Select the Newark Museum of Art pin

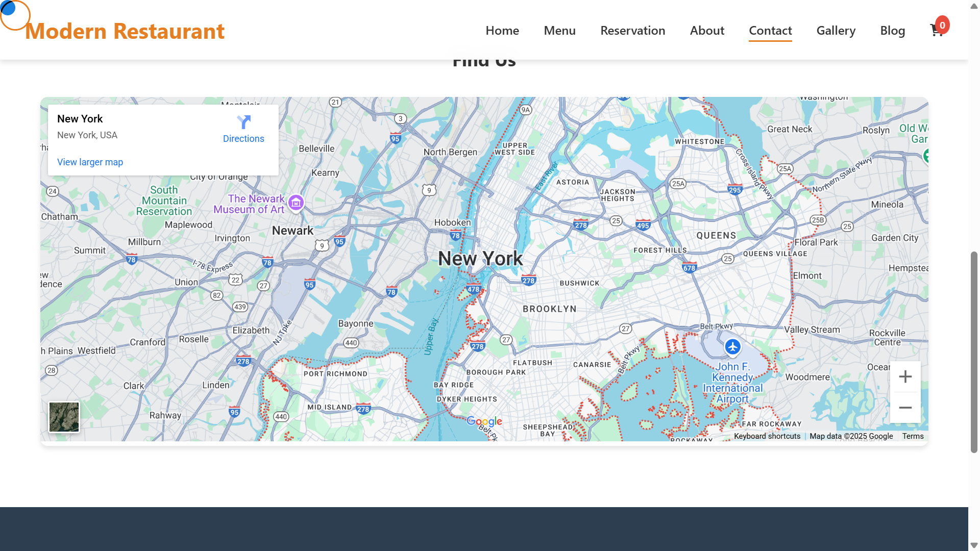(x=296, y=203)
